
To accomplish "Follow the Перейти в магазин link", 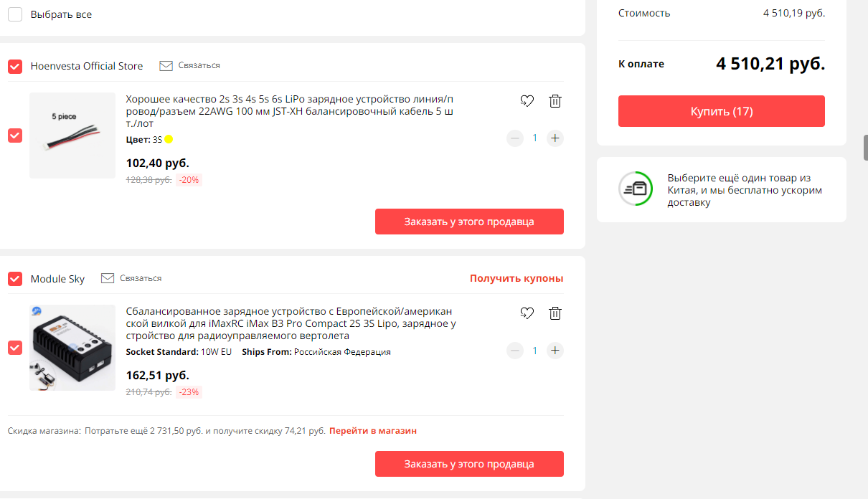I will point(373,431).
